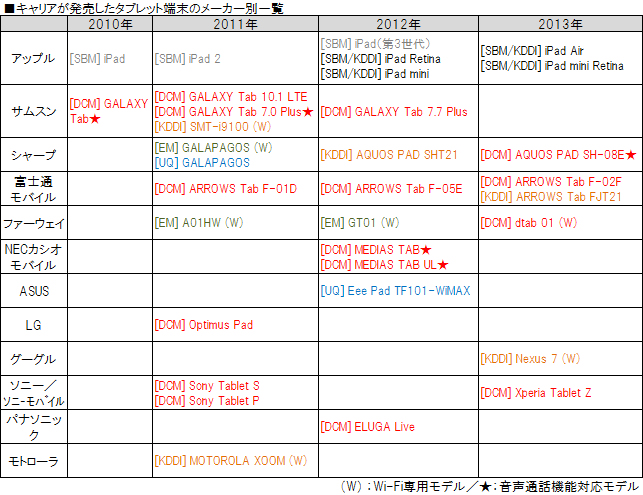The image size is (643, 495).
Task: Click [KDDI] ARROWS Tab FJT21
Action: point(551,197)
